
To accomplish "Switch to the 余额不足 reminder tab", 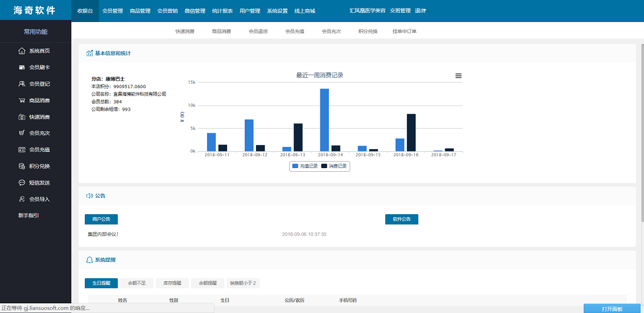I will point(137,283).
